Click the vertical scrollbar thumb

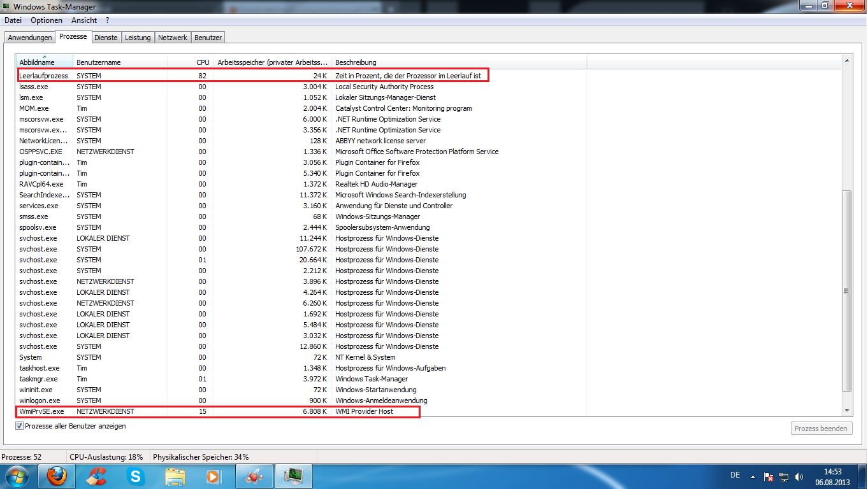847,291
